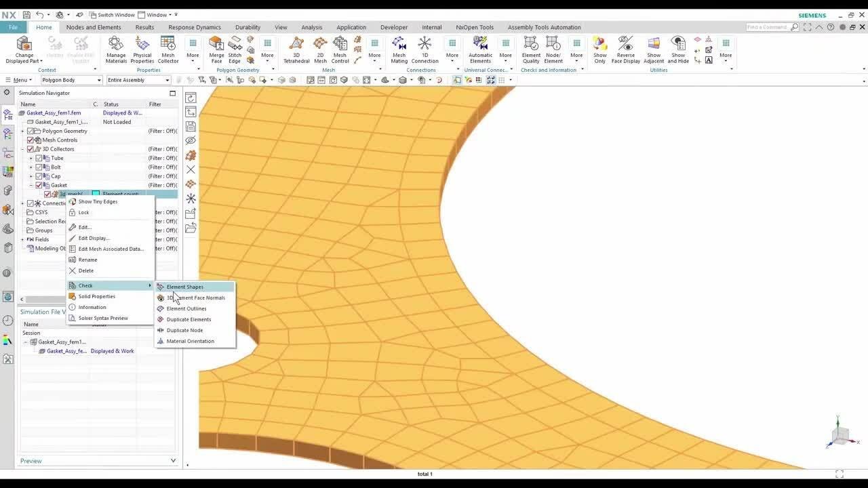Image resolution: width=868 pixels, height=488 pixels.
Task: Expand the Bolt collector node
Action: pyautogui.click(x=31, y=167)
